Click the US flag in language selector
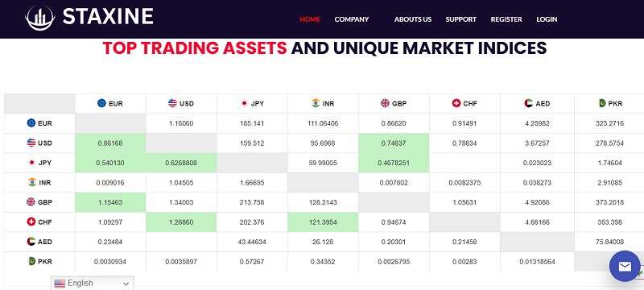The width and height of the screenshot is (644, 290). click(x=60, y=284)
